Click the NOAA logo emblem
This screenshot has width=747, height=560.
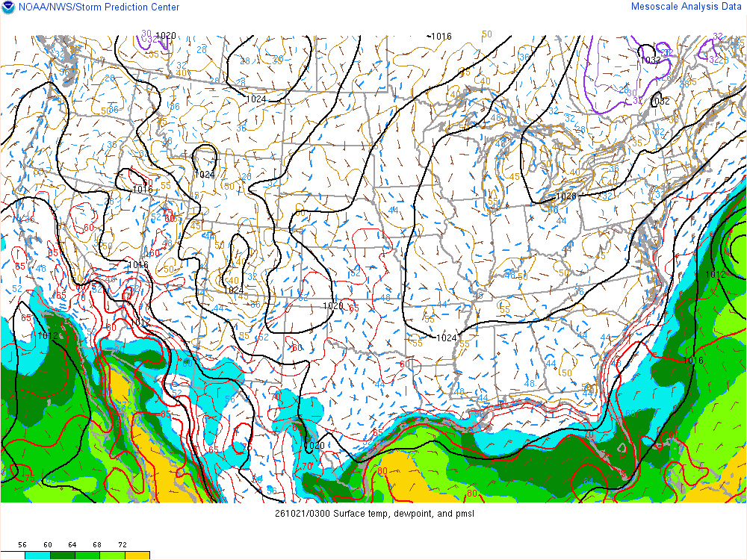tap(8, 7)
